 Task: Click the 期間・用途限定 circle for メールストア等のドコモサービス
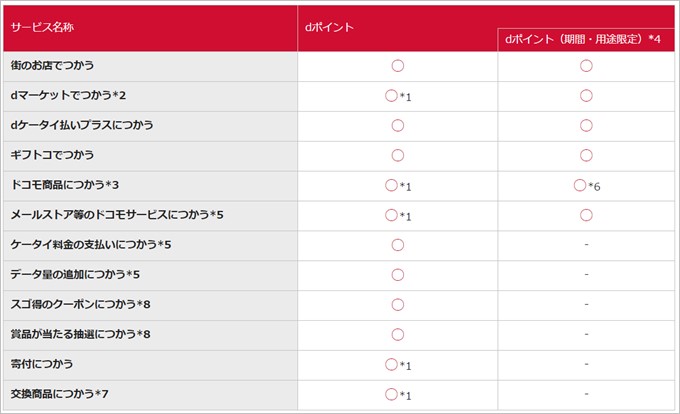click(586, 215)
